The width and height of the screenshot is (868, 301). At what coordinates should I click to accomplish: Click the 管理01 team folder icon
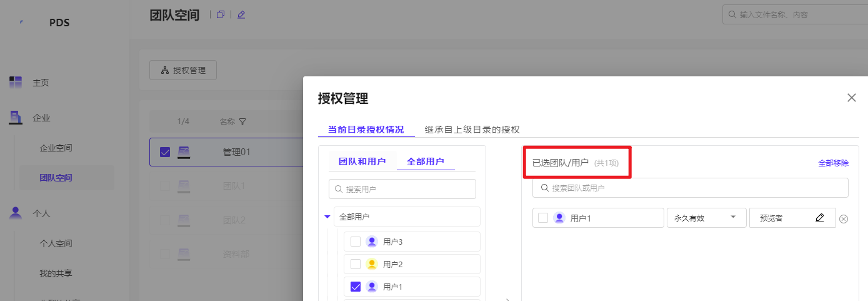[x=184, y=152]
